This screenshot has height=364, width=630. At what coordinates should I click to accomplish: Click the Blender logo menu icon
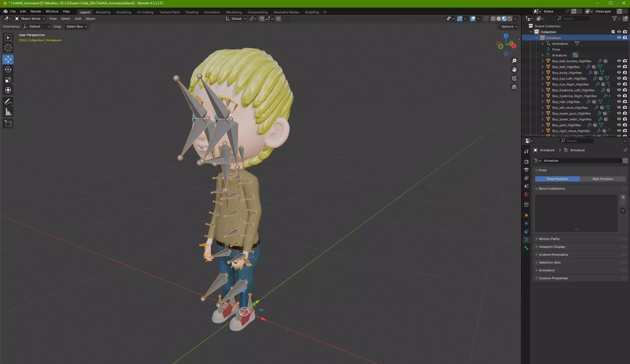point(5,11)
